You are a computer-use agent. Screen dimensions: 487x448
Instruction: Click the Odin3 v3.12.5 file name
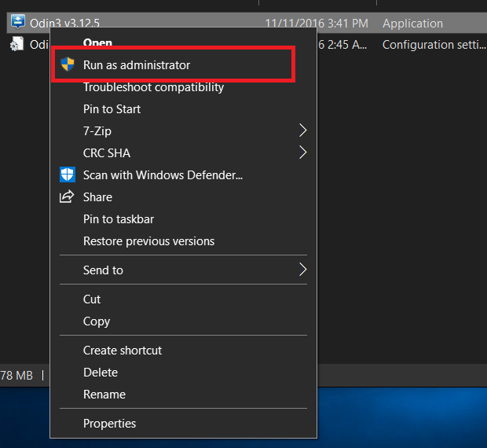(64, 24)
